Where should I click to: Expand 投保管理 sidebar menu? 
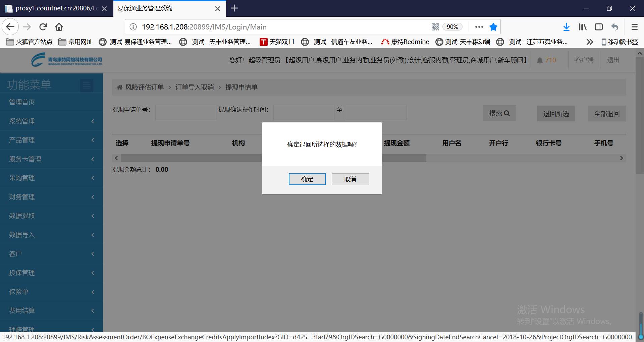click(x=51, y=273)
